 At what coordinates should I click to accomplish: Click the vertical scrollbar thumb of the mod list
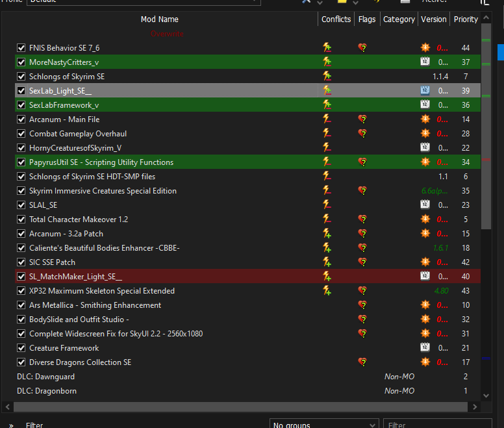(x=486, y=126)
